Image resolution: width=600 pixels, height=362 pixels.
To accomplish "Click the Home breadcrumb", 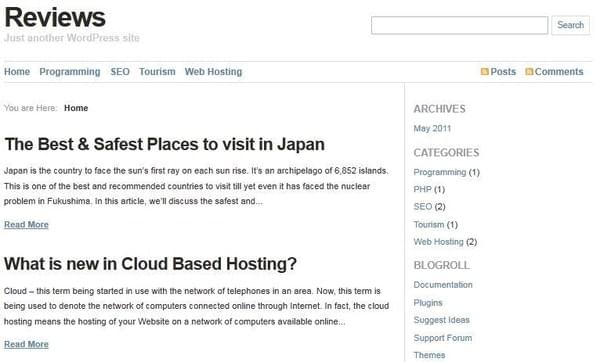I will coord(76,108).
